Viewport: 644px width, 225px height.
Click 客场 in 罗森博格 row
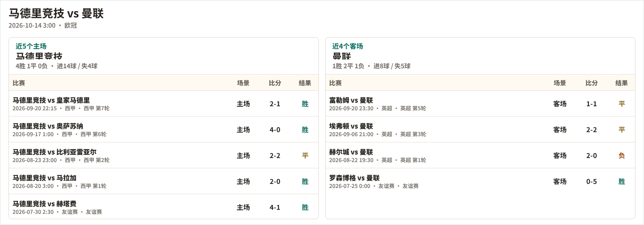(x=560, y=181)
